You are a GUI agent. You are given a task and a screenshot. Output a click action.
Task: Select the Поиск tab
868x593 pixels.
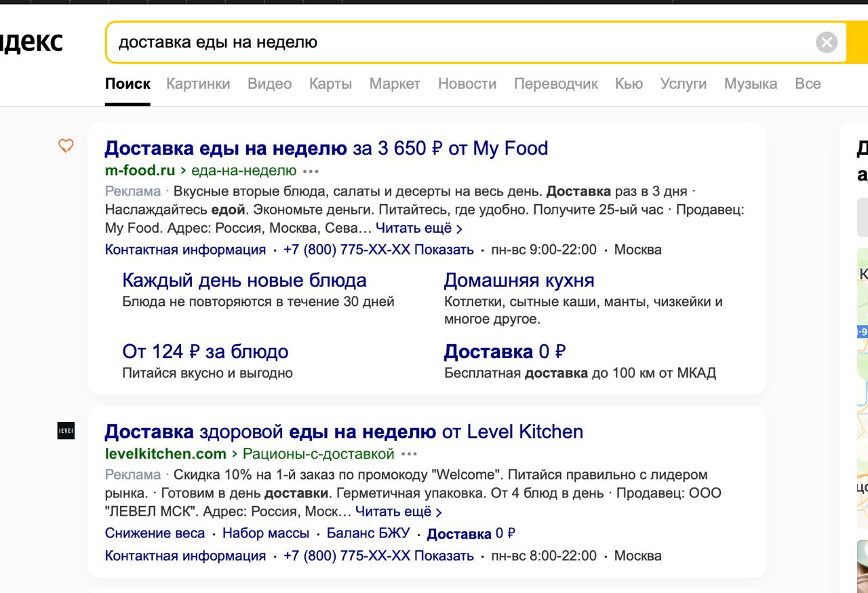127,84
